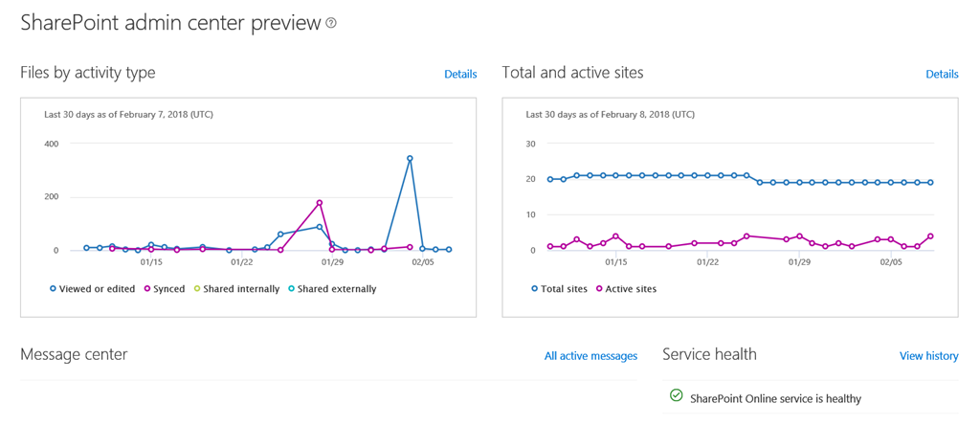The image size is (980, 448).
Task: Click the first data point of Total sites line
Action: (550, 179)
